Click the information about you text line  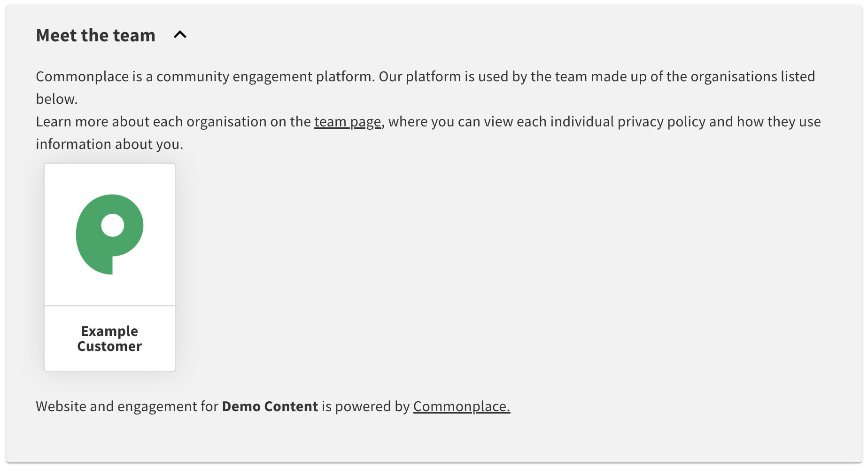[109, 144]
